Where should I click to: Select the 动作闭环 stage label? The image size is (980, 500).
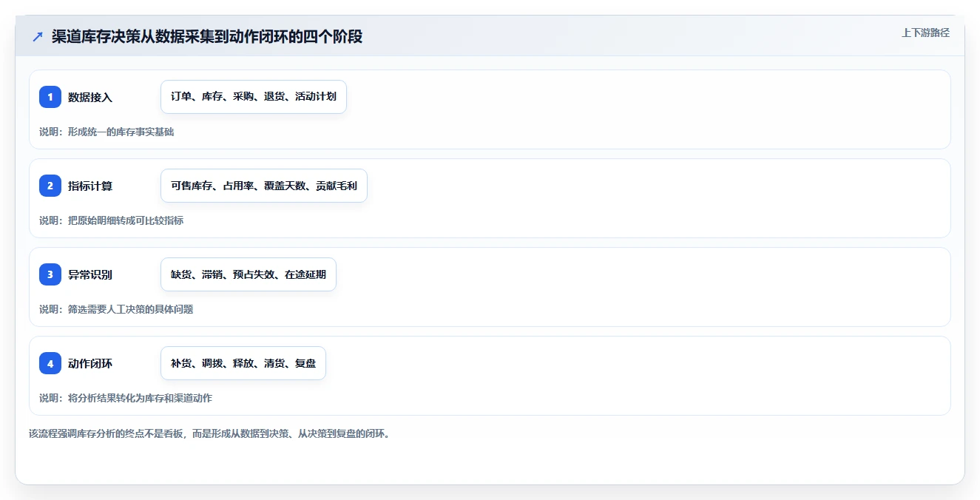pyautogui.click(x=90, y=363)
